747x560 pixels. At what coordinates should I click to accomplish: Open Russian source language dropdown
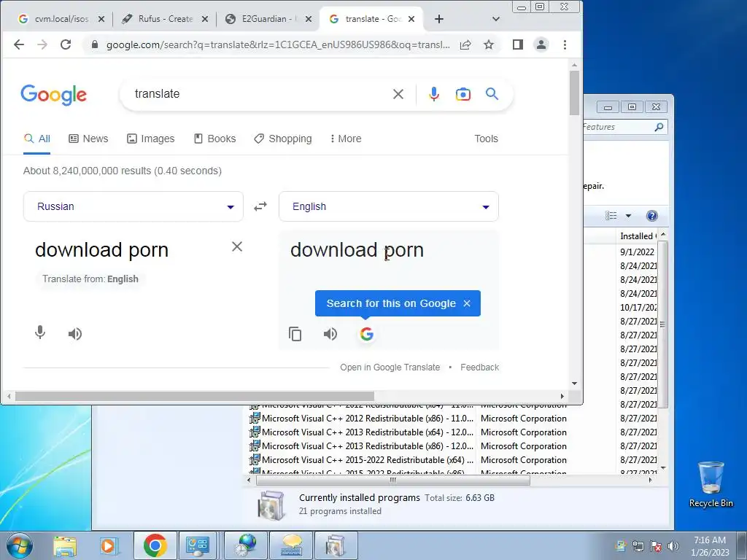[133, 206]
